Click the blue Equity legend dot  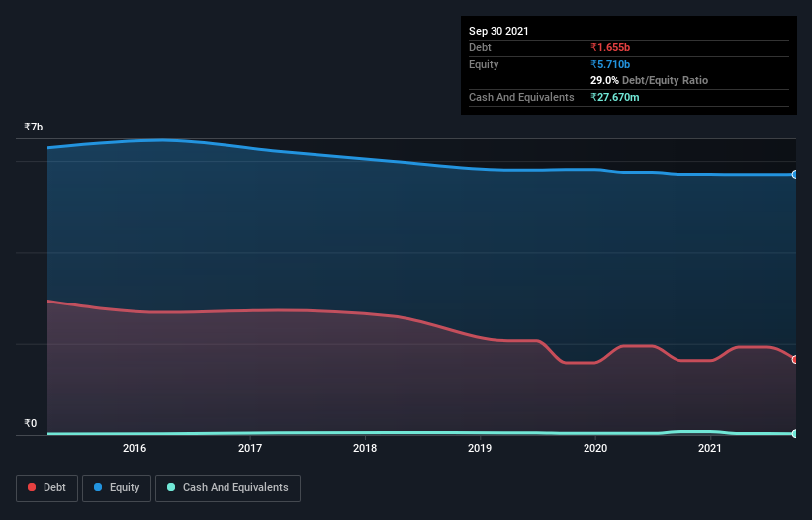point(98,487)
